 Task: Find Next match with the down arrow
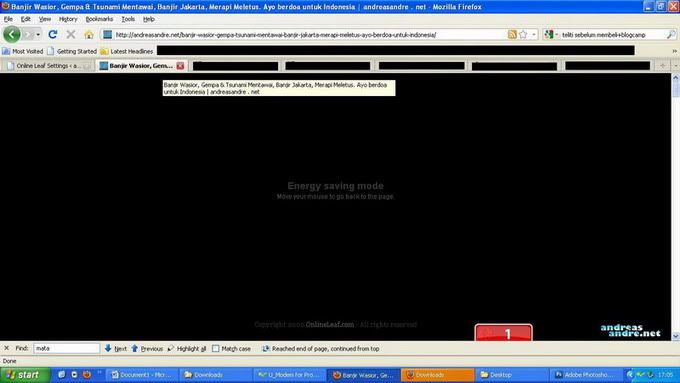(116, 348)
